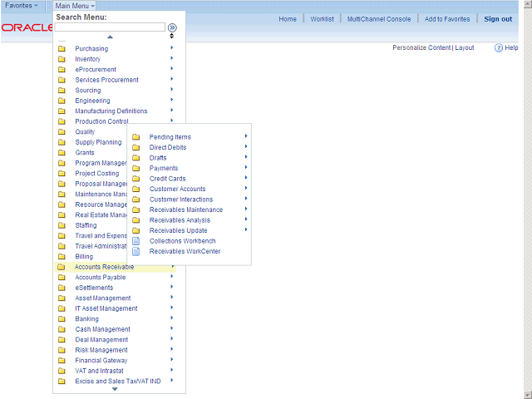Click the Banking folder icon
This screenshot has height=399, width=532.
pos(62,319)
